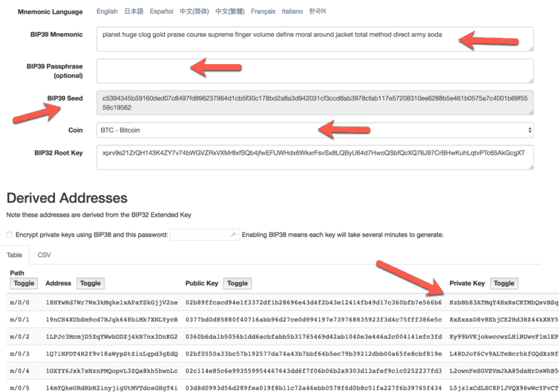Click public key starting 03d8d0993d56d2

(314, 388)
